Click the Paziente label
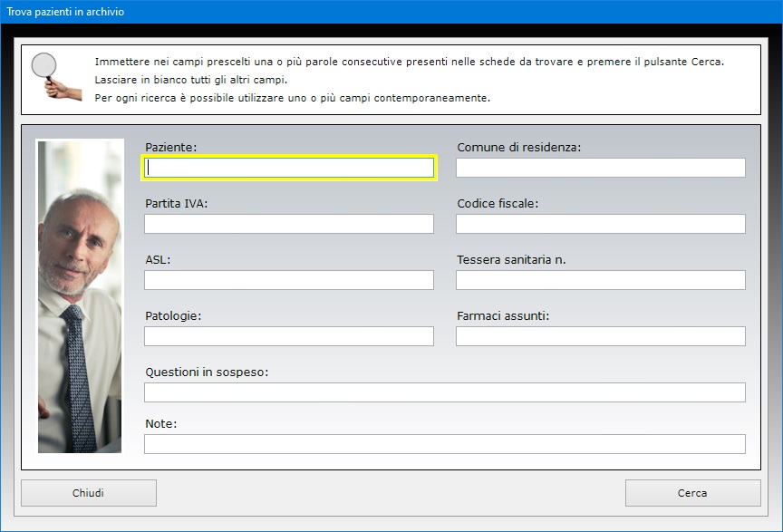This screenshot has width=783, height=532. [x=171, y=148]
